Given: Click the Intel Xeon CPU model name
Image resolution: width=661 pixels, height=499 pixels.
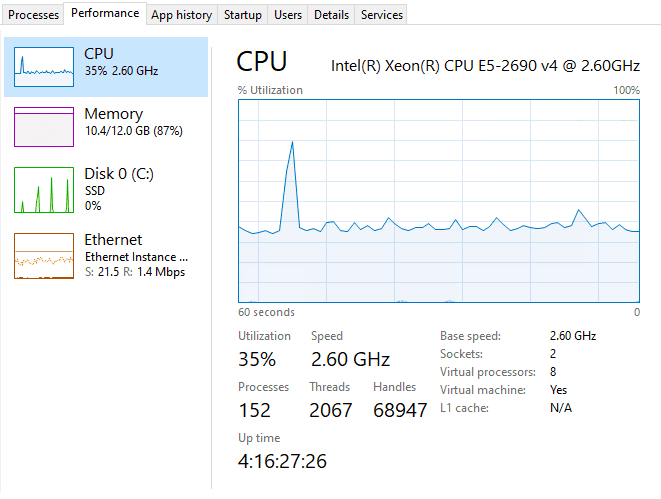Looking at the screenshot, I should [485, 66].
